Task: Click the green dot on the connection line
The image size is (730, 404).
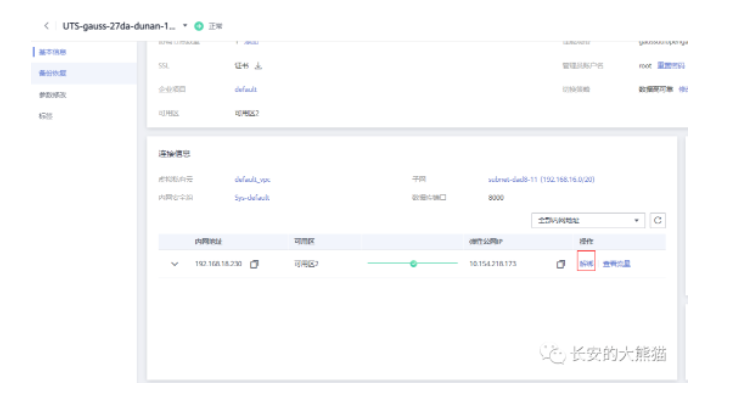Action: click(x=413, y=263)
